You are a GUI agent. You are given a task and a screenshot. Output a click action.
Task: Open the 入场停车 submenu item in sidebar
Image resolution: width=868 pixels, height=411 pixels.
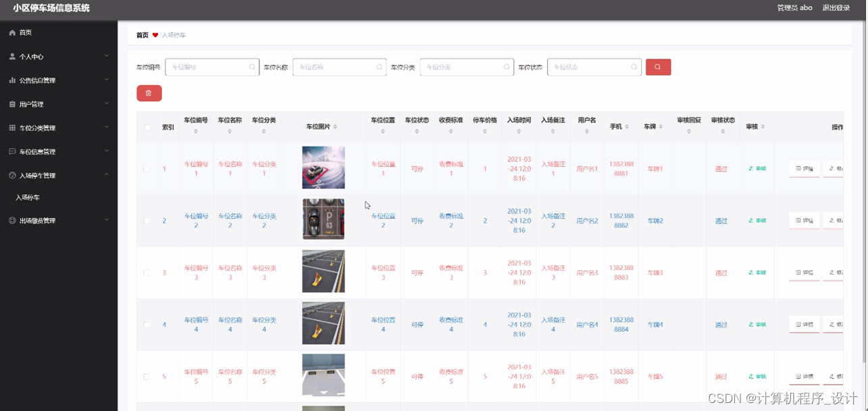coord(28,198)
